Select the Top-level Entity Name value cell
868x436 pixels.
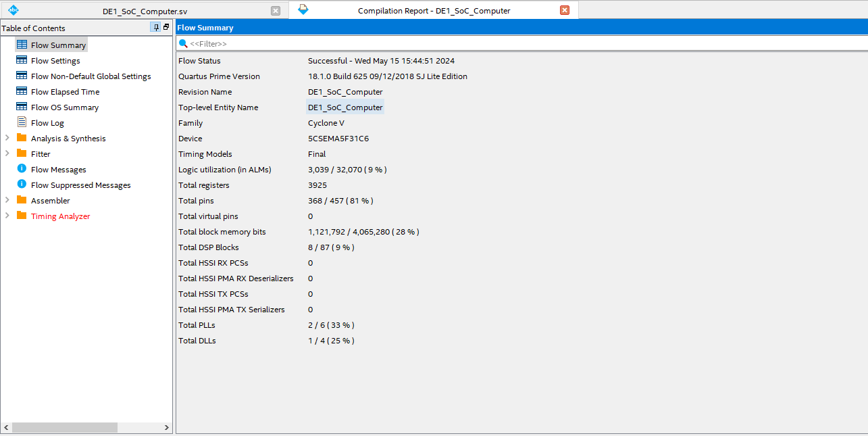pyautogui.click(x=345, y=107)
